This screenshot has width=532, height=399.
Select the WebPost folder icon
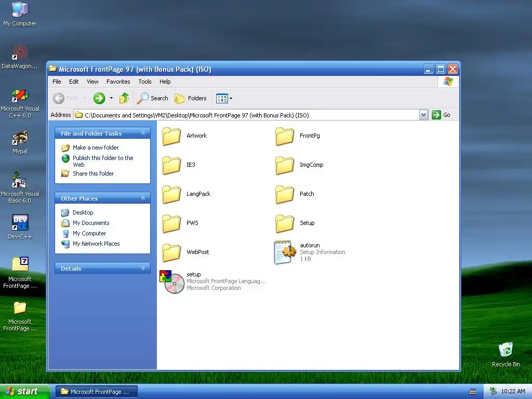pyautogui.click(x=171, y=252)
